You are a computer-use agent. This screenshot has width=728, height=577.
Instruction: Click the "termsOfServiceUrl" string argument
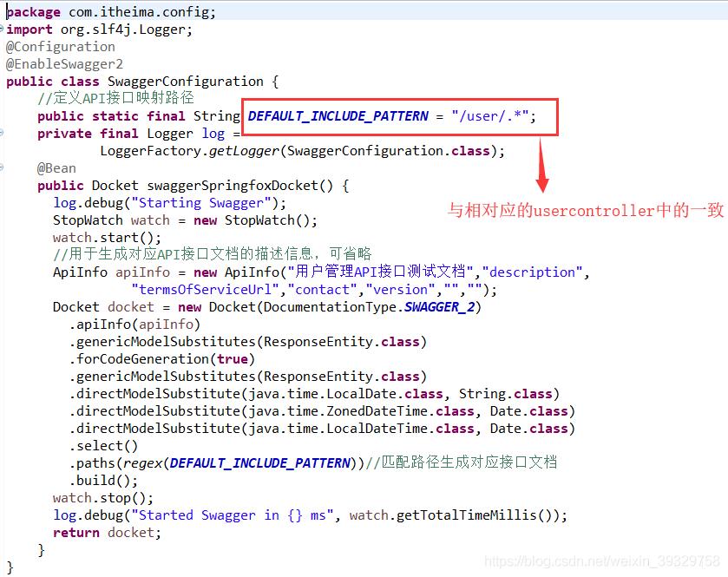tap(205, 290)
